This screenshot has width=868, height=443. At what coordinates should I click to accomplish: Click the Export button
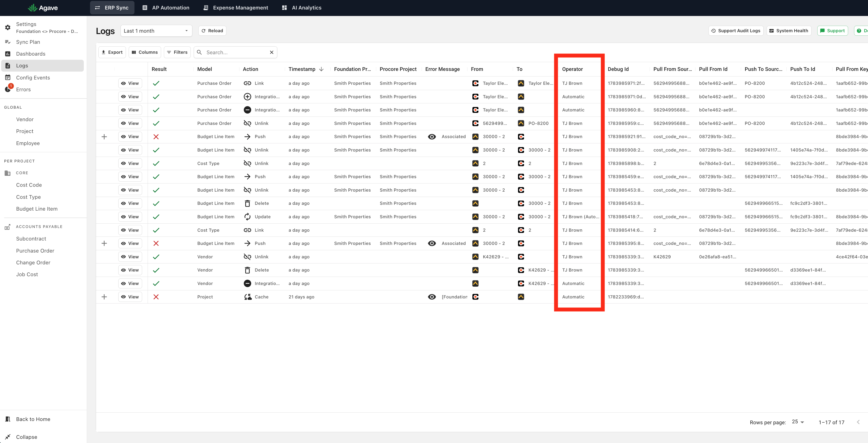point(112,52)
